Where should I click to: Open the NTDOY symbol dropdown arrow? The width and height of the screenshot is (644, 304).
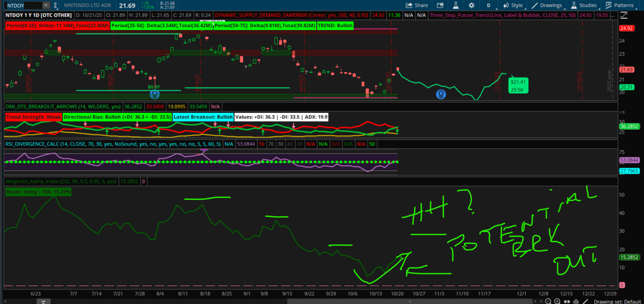(46, 5)
